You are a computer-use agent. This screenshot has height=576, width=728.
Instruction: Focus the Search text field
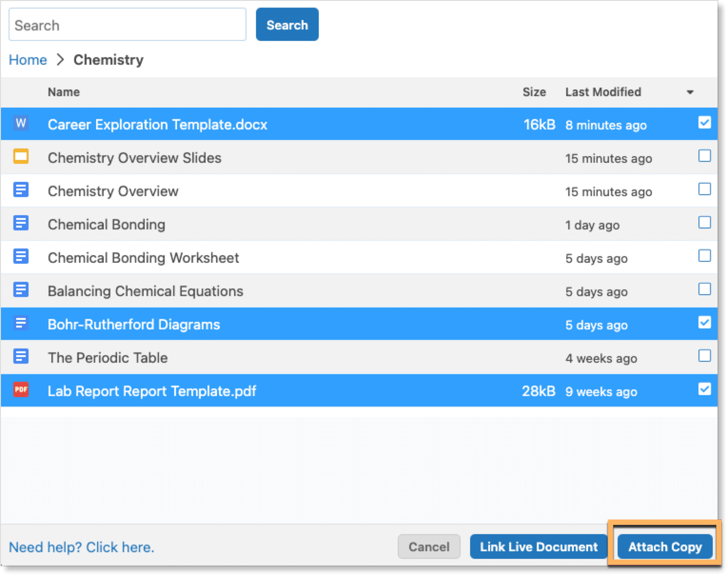click(128, 25)
